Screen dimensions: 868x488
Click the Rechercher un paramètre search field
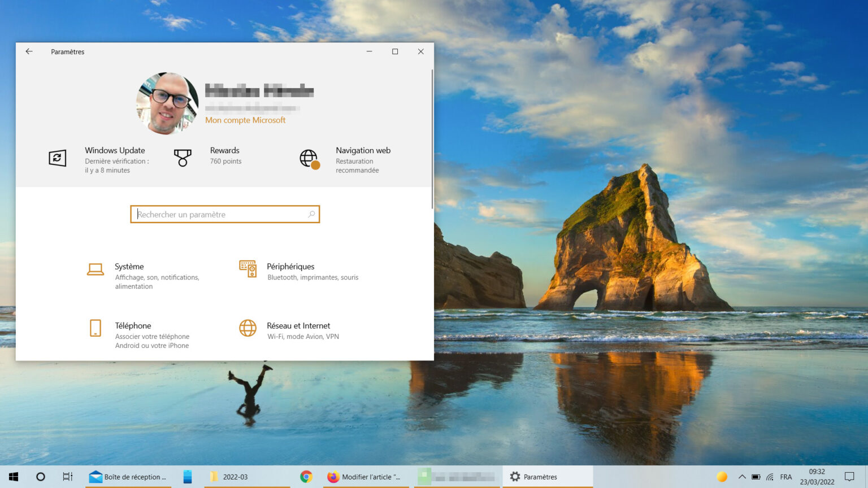coord(225,214)
